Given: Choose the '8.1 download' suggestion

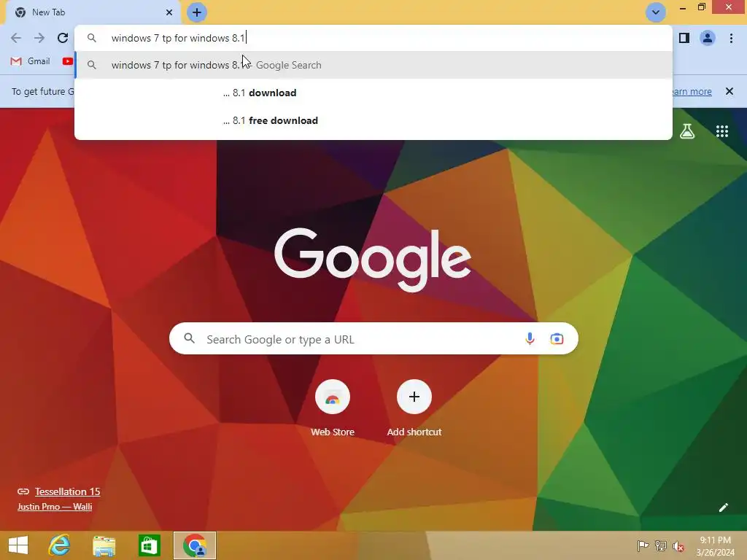Looking at the screenshot, I should (373, 93).
